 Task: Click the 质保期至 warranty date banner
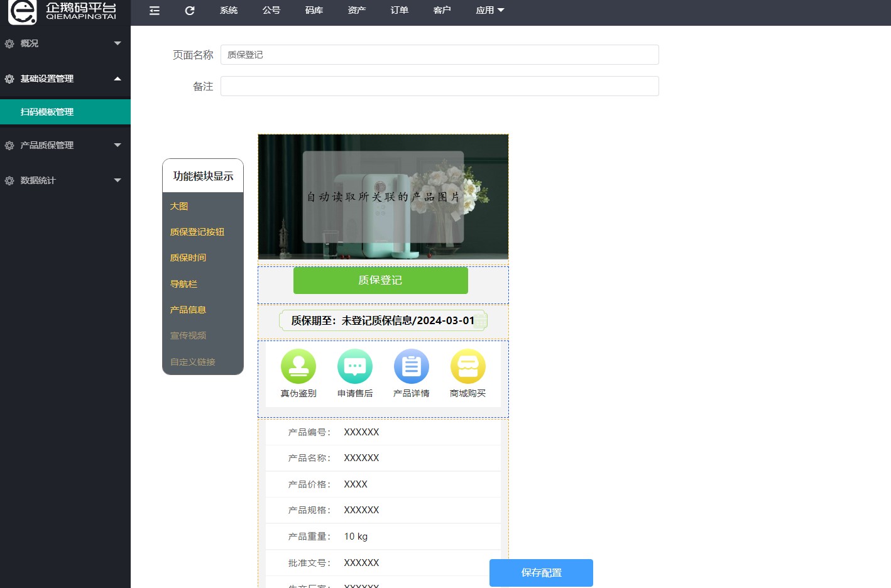[x=383, y=320]
